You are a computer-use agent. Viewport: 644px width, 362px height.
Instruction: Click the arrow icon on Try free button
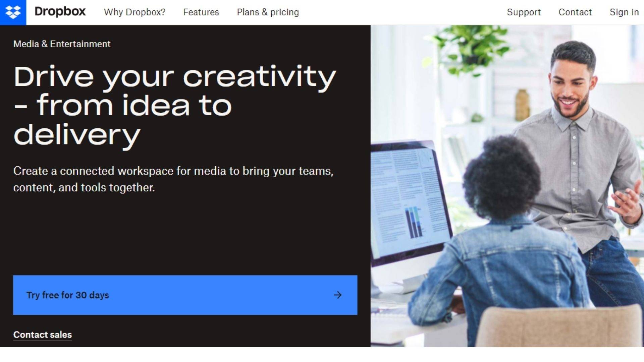pos(337,294)
